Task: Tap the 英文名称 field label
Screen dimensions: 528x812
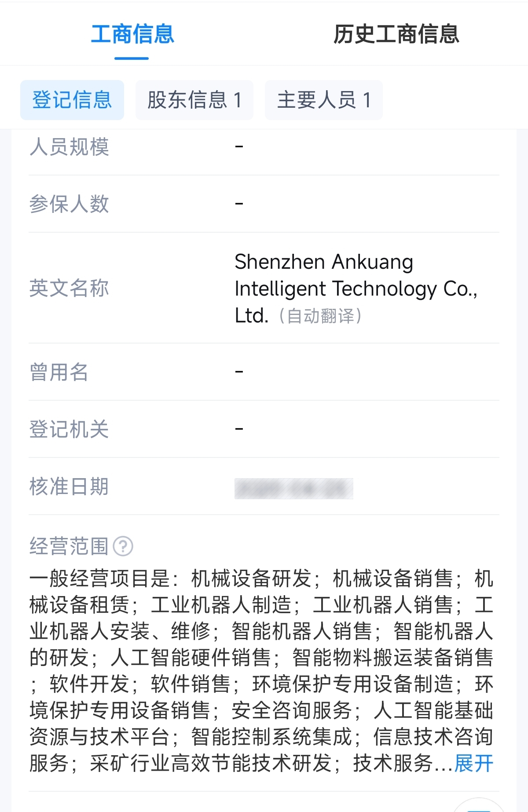Action: [69, 288]
